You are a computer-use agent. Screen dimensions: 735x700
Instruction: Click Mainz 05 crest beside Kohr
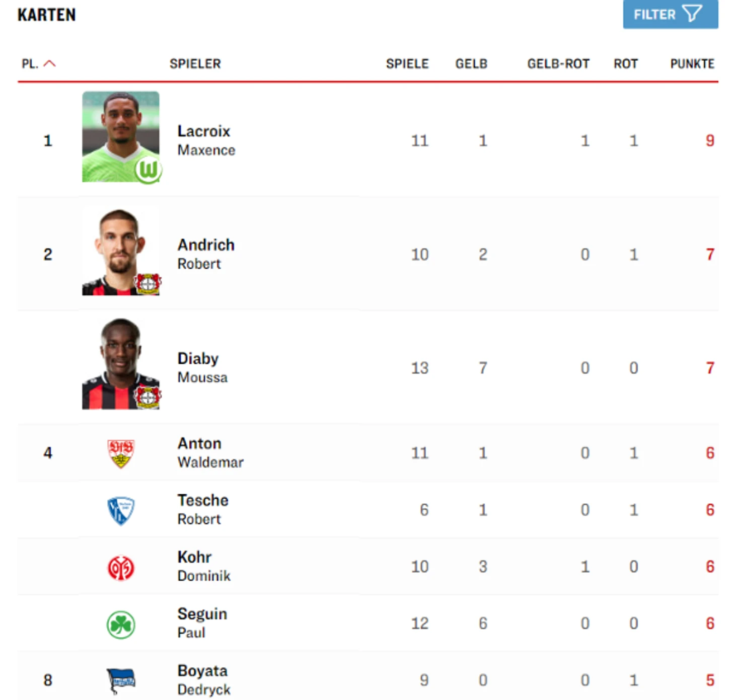(121, 568)
